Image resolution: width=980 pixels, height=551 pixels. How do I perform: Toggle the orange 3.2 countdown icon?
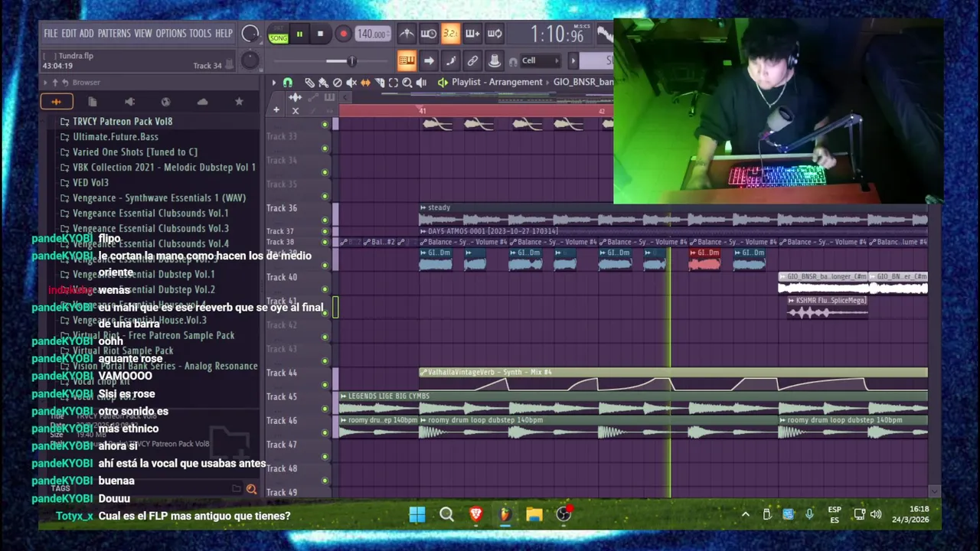(451, 34)
